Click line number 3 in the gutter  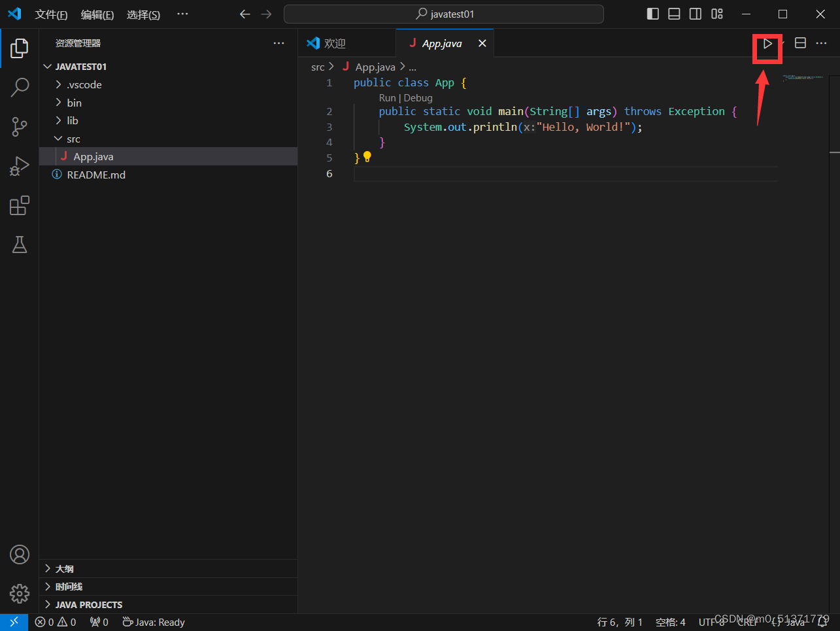point(329,127)
